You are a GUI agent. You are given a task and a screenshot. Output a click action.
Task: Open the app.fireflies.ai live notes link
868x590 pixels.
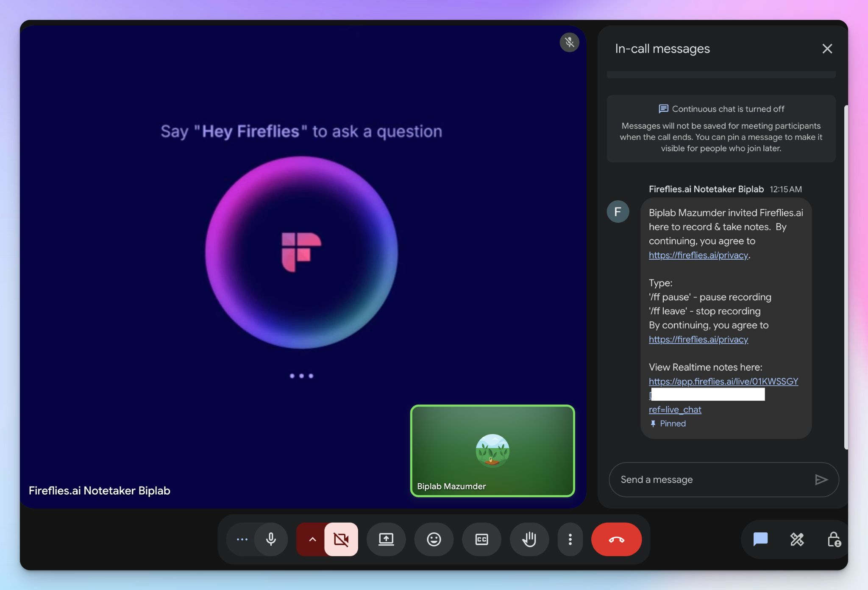723,381
